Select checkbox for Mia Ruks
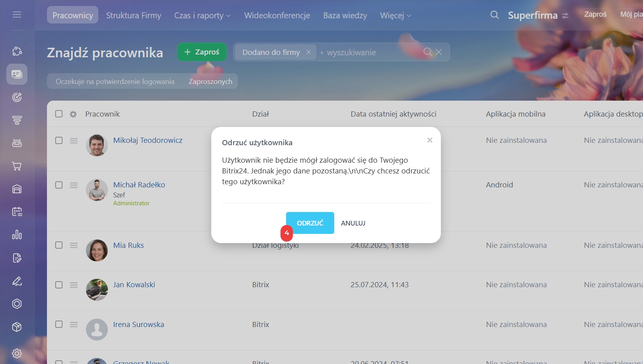643x364 pixels. 59,245
